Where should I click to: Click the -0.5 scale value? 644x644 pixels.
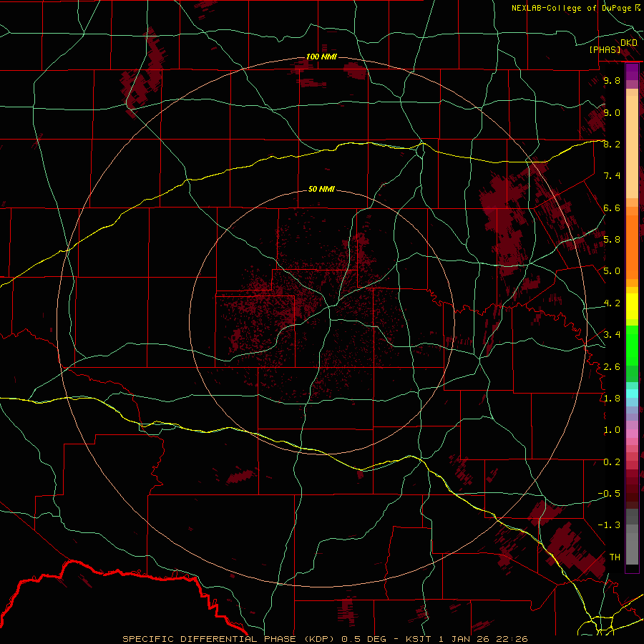(609, 494)
